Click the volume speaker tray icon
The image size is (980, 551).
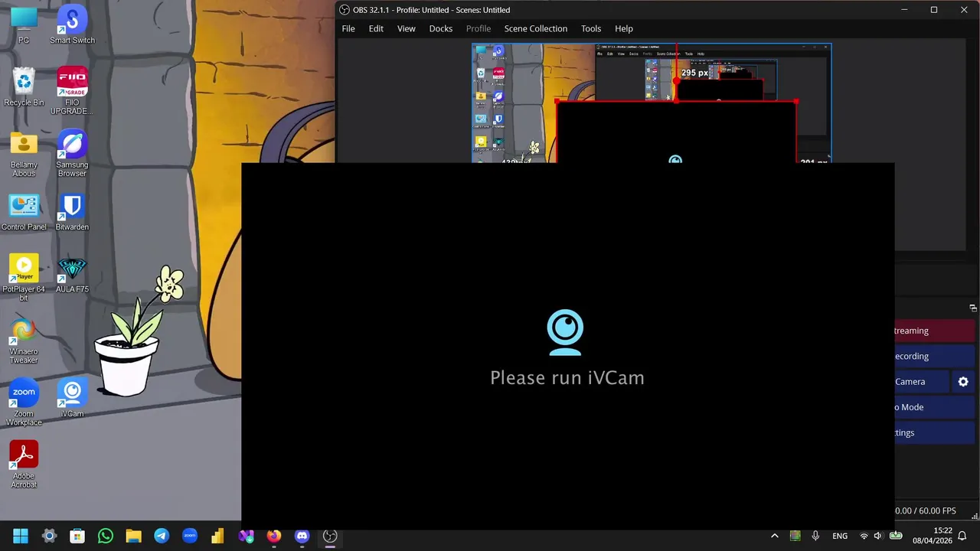pos(878,536)
